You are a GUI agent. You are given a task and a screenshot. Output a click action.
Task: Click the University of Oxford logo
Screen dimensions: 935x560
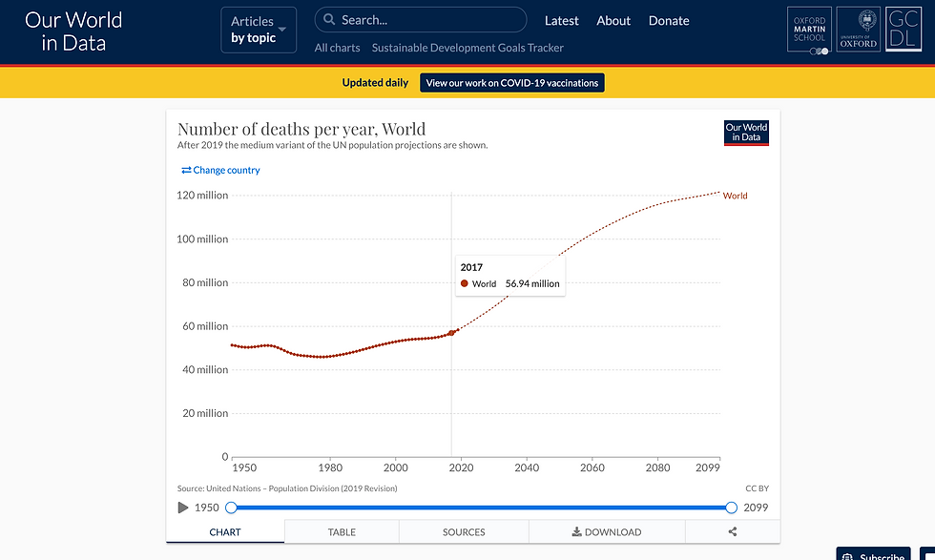[858, 31]
